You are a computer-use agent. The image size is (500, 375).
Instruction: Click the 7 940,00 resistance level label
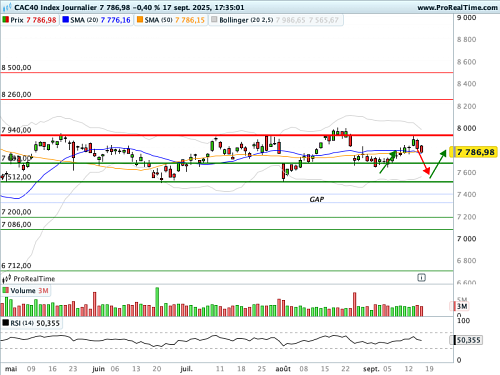pos(16,130)
